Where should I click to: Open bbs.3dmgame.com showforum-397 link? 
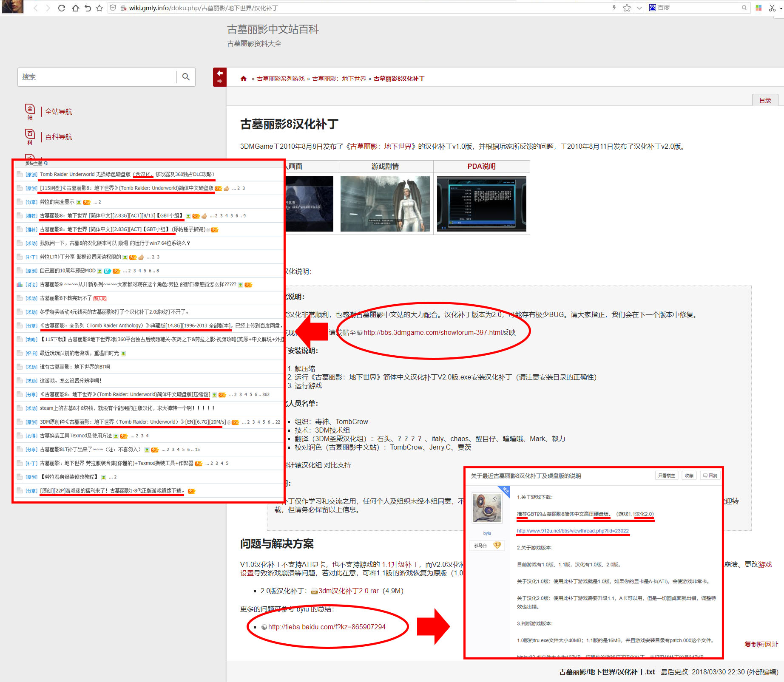coord(433,332)
